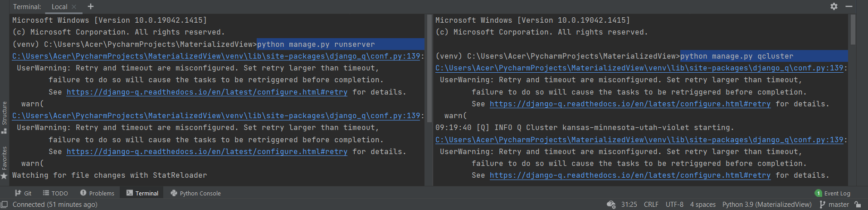Open conf.py:139 link directly below runserver command

216,56
